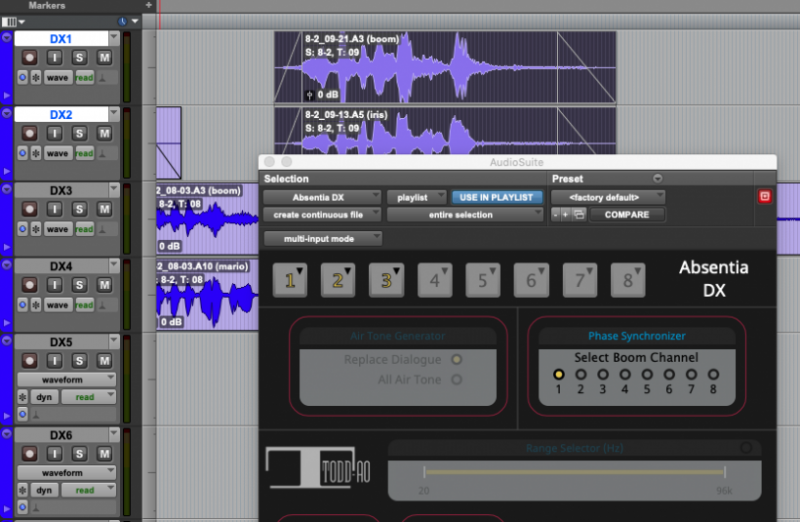Solo the DX5 track
The image size is (800, 522).
[79, 361]
